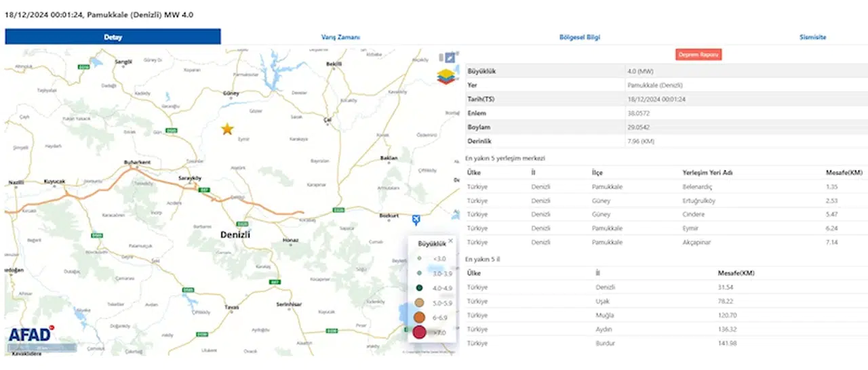The image size is (868, 370).
Task: Click the gray handle beside fullscreen icon
Action: point(440,58)
